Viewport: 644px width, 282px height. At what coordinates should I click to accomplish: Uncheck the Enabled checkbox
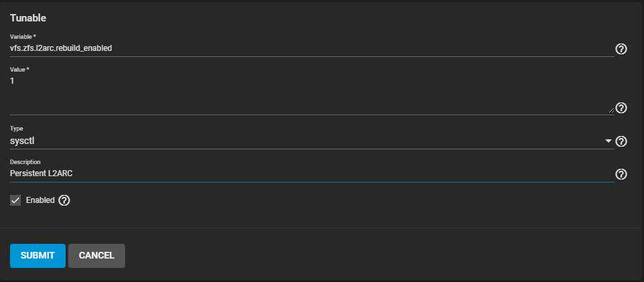pos(16,200)
